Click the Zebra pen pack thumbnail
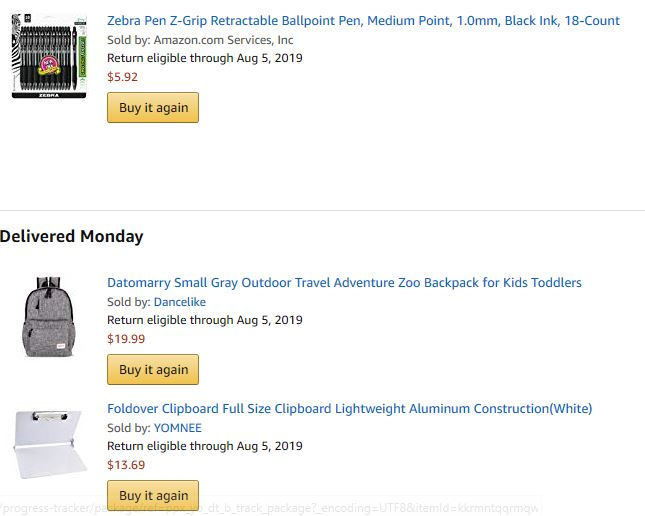The width and height of the screenshot is (645, 516). [50, 57]
